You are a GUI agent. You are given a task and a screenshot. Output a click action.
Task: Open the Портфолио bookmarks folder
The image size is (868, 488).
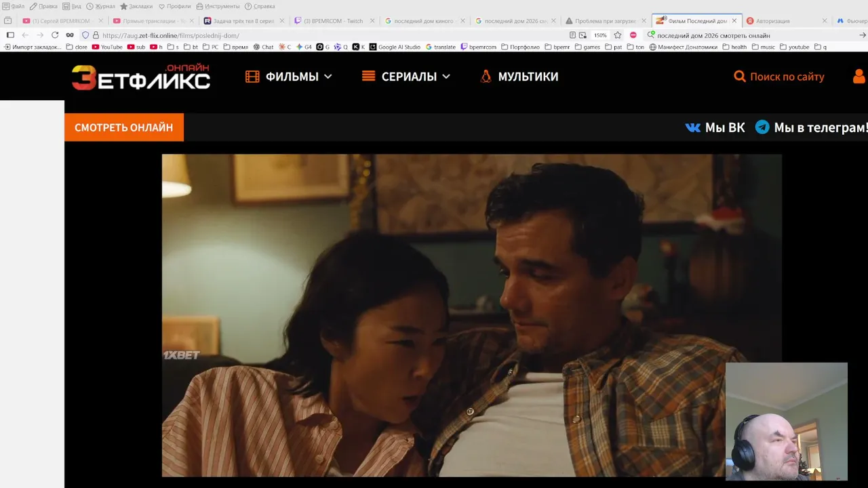click(521, 47)
